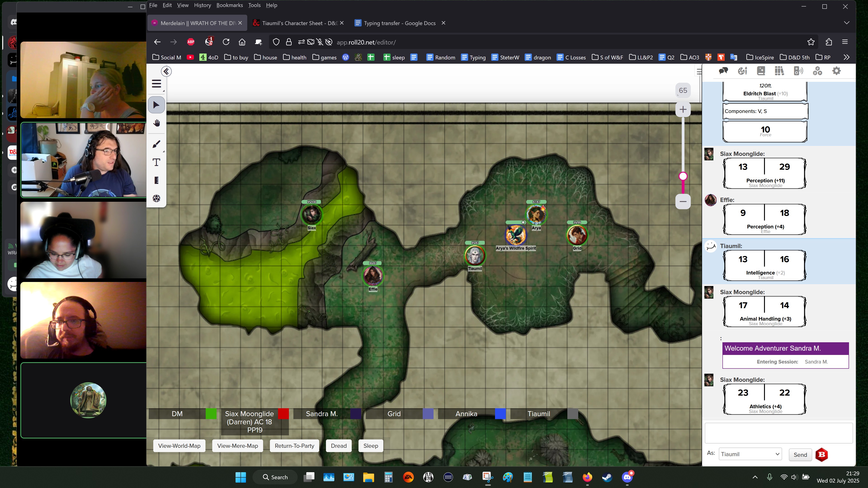
Task: Open the Compendium tab in sidebar
Action: coord(779,71)
